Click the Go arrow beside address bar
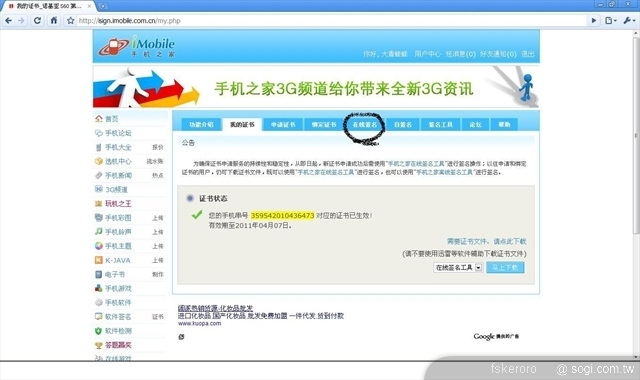 594,20
